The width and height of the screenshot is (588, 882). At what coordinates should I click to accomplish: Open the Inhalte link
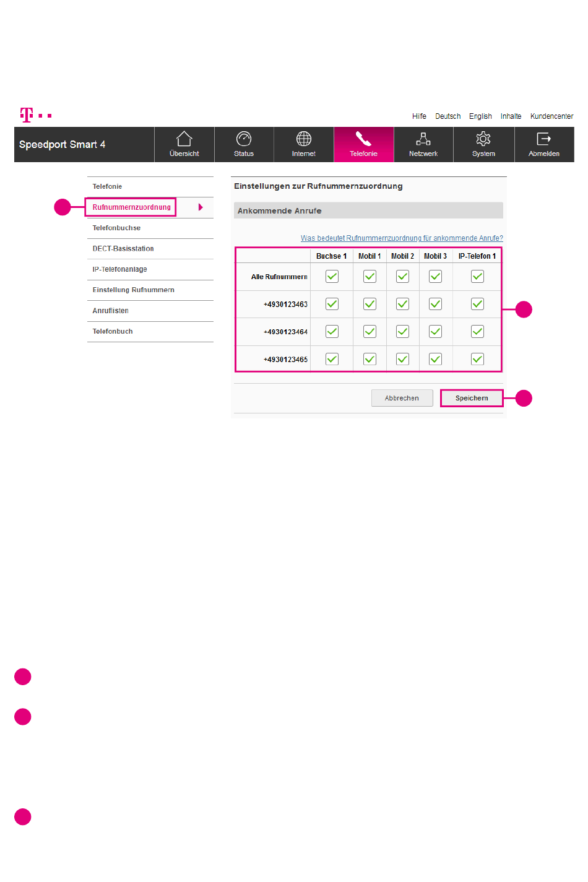(x=511, y=116)
